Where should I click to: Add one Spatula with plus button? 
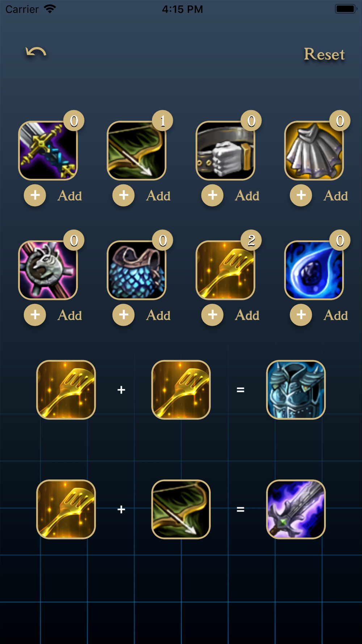212,315
